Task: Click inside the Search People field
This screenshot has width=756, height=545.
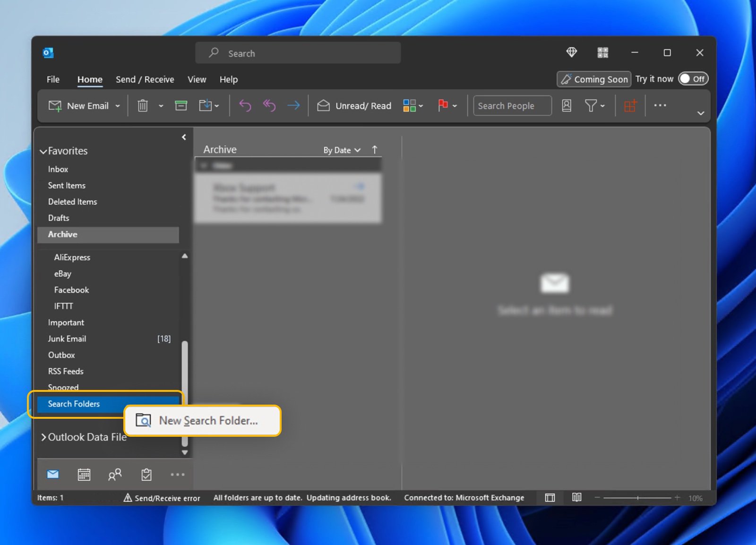Action: pos(512,105)
